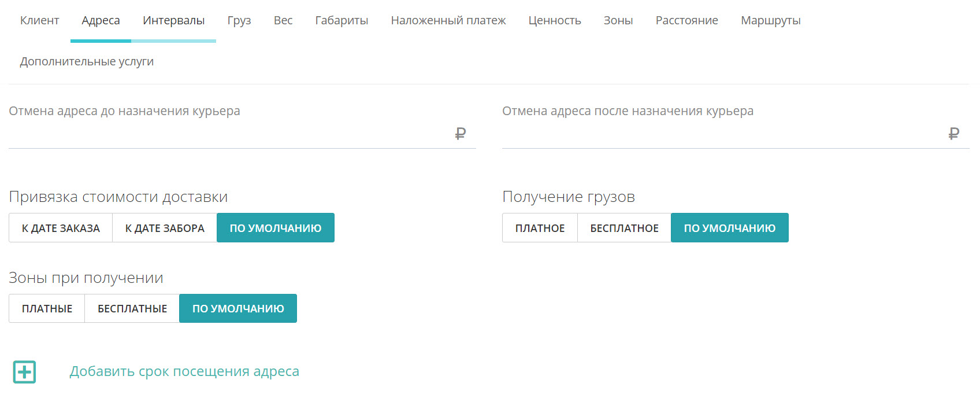The image size is (980, 398).
Task: Select the Адреса tab
Action: tap(101, 20)
